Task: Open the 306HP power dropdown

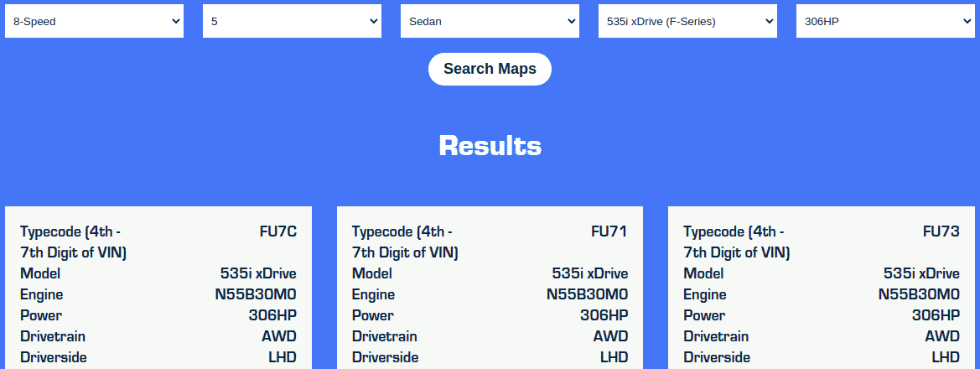Action: click(885, 21)
